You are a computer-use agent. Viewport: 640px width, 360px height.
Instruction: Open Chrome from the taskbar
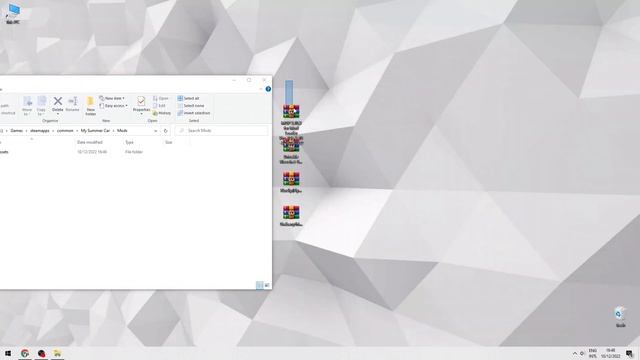coord(25,353)
